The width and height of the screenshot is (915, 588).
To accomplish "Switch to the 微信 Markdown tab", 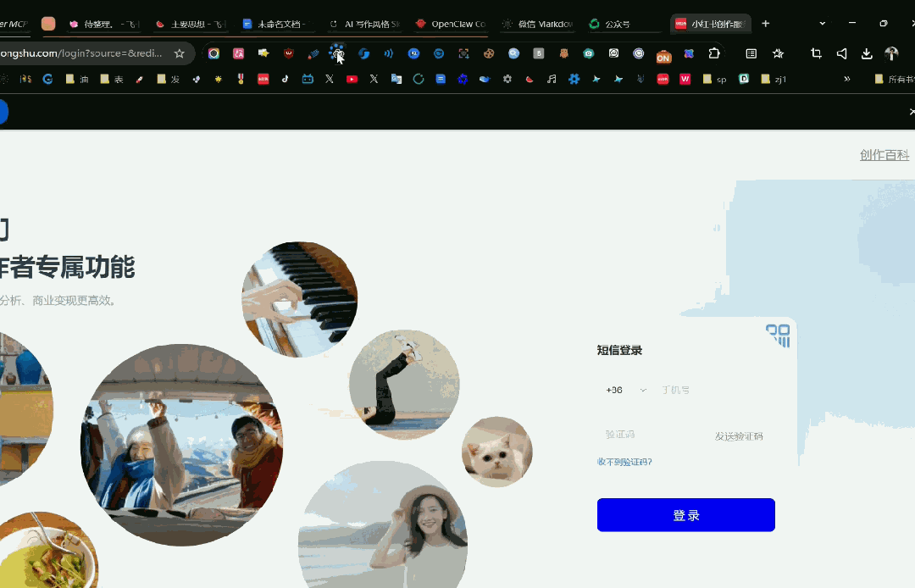I will (x=538, y=24).
